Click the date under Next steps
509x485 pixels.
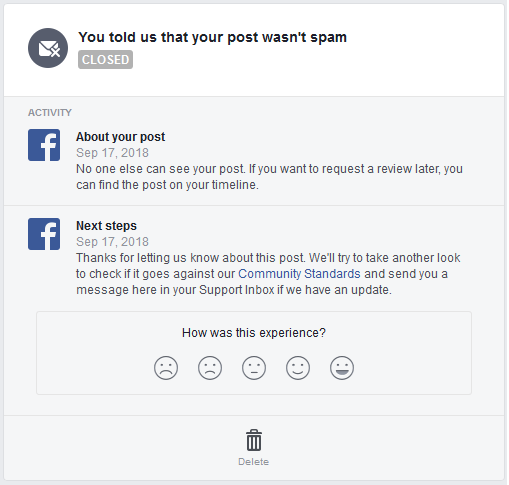pyautogui.click(x=112, y=242)
